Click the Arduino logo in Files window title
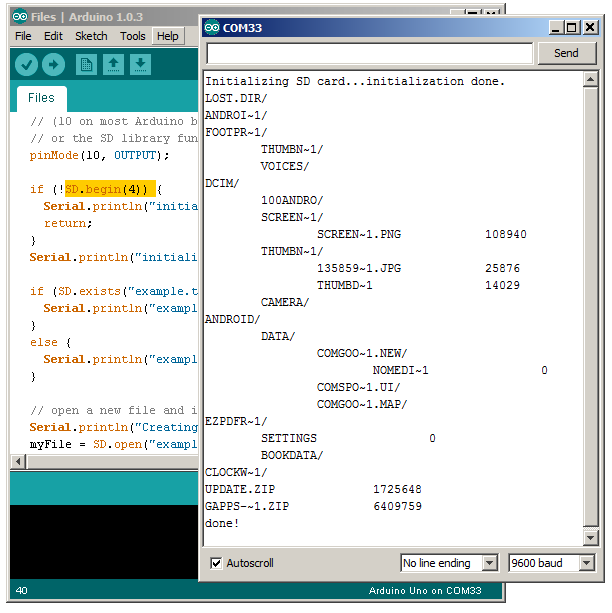 coord(20,16)
